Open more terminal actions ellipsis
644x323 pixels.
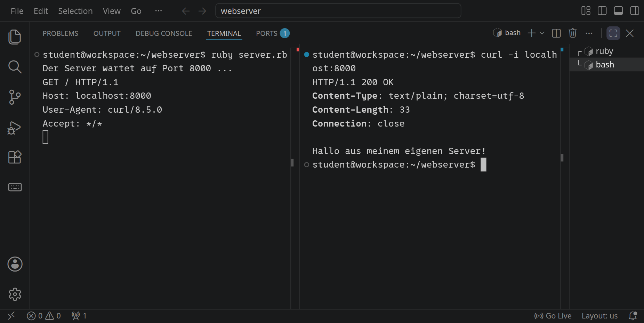click(x=589, y=33)
